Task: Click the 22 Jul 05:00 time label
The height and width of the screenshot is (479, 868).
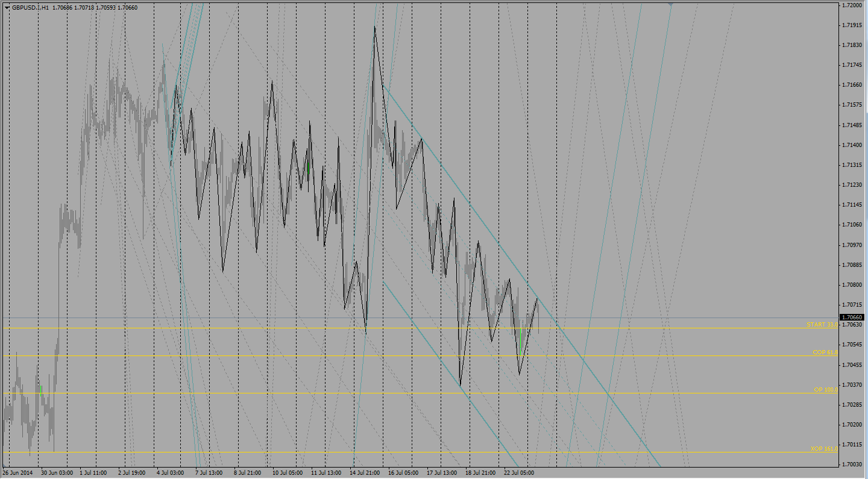Action: tap(519, 473)
